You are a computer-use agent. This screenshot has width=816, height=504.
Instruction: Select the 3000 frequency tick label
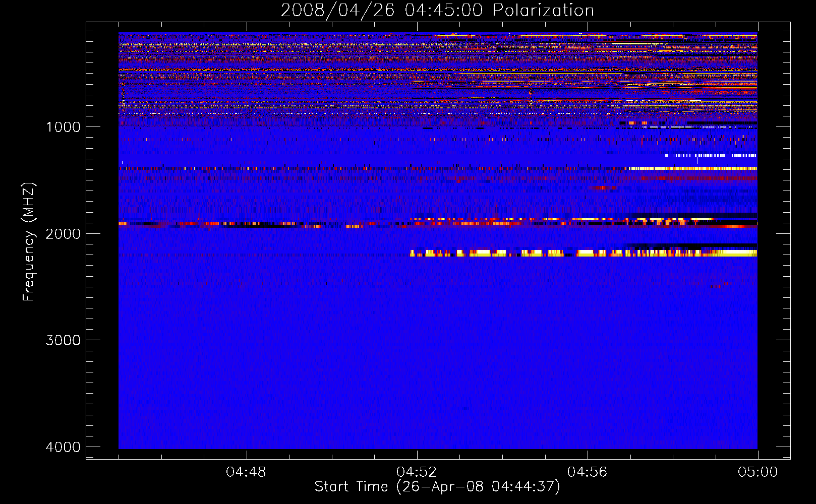pos(63,340)
